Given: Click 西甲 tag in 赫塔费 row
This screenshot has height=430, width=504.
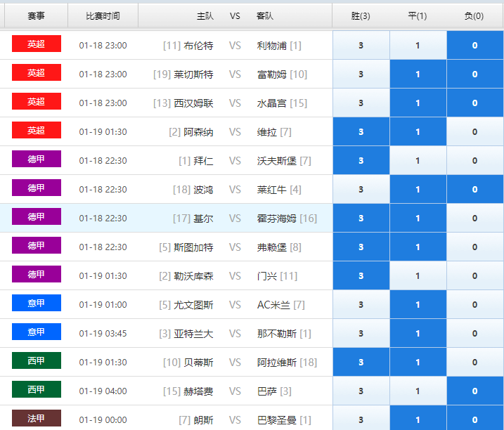Looking at the screenshot, I should (37, 389).
